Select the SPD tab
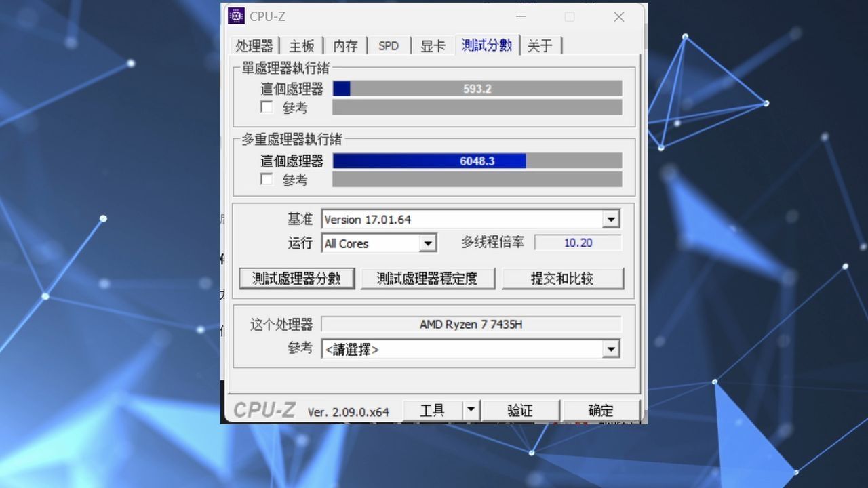The image size is (868, 488). tap(389, 46)
